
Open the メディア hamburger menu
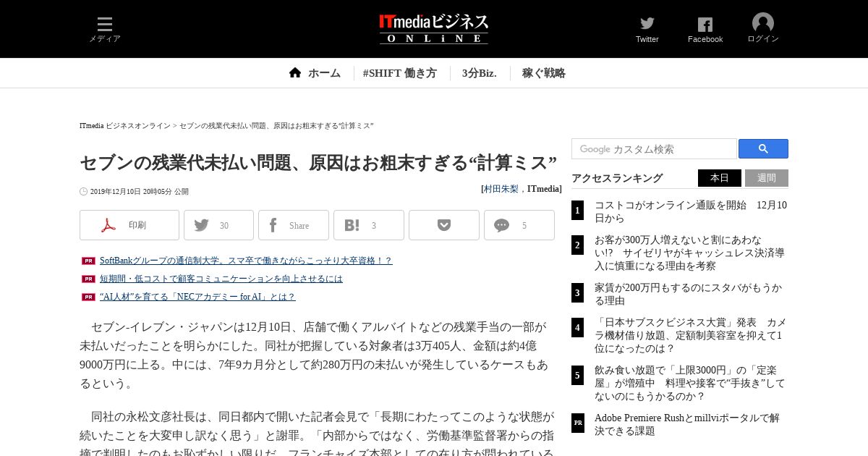(105, 29)
